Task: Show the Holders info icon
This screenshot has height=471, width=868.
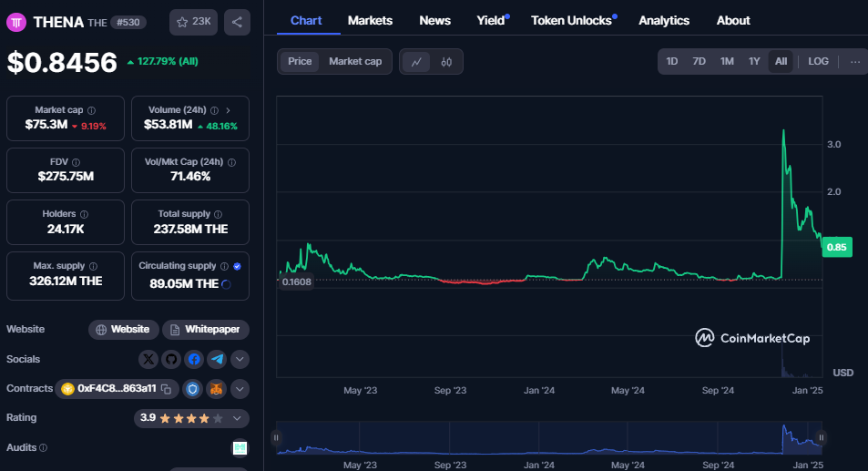Action: pos(84,214)
